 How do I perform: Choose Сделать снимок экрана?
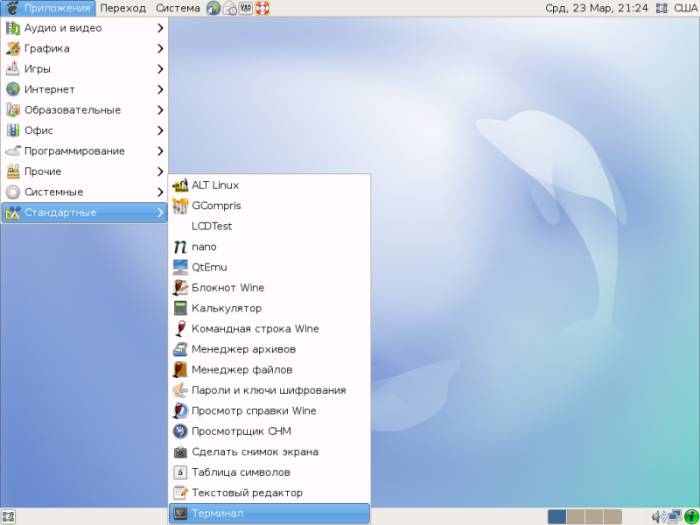[269, 452]
